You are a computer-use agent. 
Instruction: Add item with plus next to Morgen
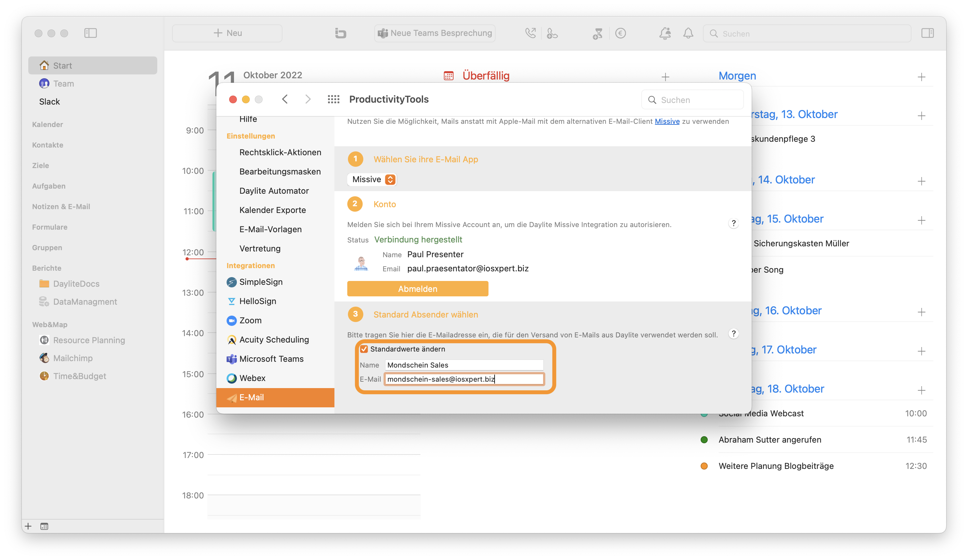click(921, 77)
